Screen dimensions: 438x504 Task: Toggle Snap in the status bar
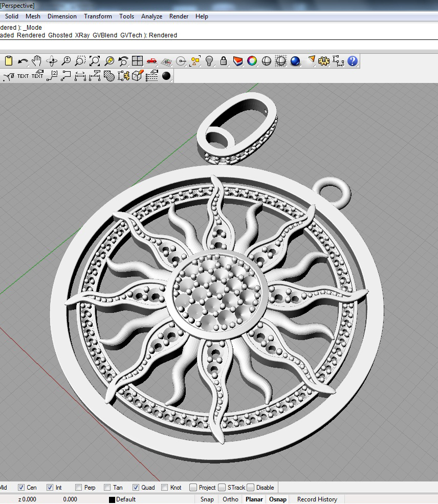[207, 499]
